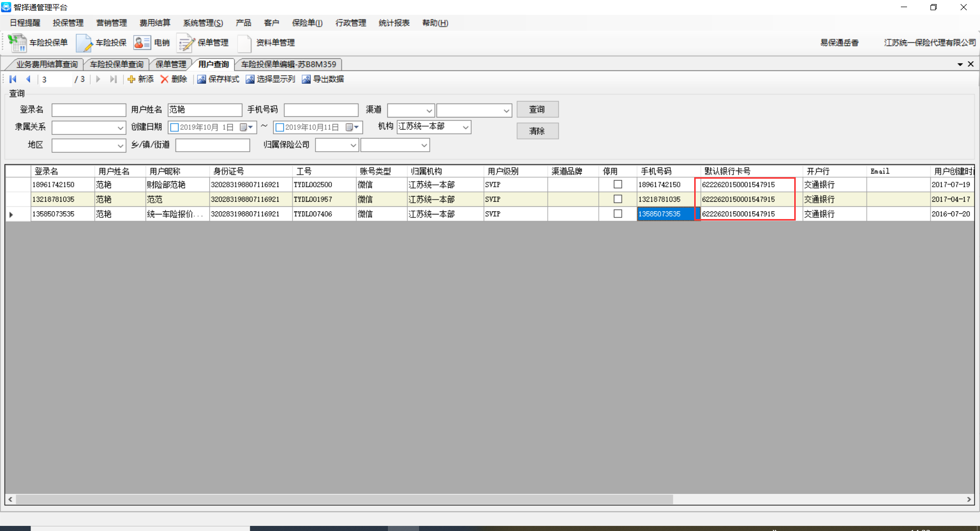This screenshot has height=531, width=980.
Task: Enable the start 创建日期 checkbox
Action: [175, 127]
